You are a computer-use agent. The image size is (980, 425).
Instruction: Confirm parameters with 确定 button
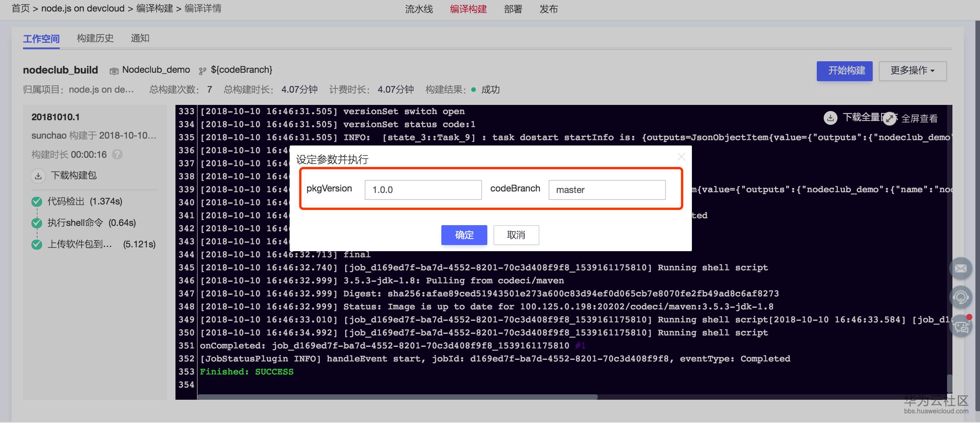(464, 235)
